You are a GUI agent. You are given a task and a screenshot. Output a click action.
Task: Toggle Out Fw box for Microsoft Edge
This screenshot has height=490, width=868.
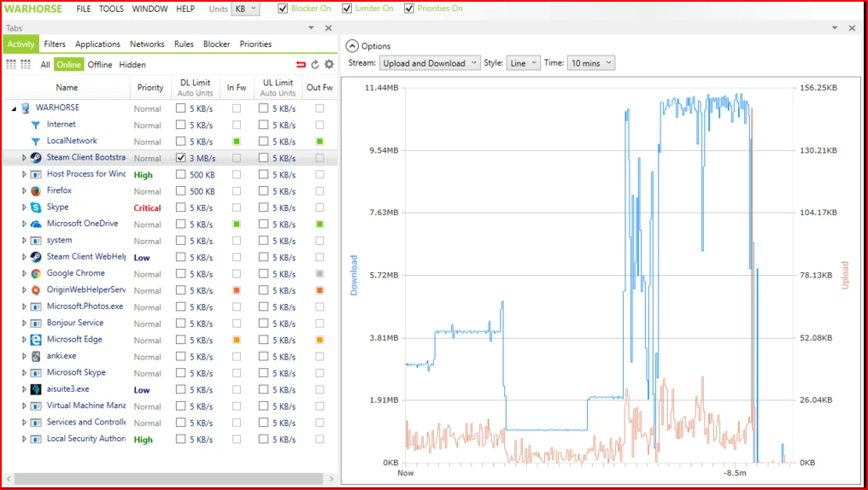(x=320, y=340)
